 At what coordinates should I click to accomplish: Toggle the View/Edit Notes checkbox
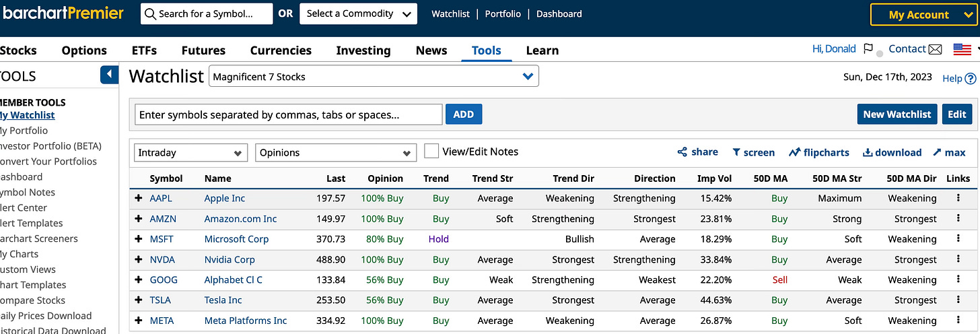click(431, 152)
